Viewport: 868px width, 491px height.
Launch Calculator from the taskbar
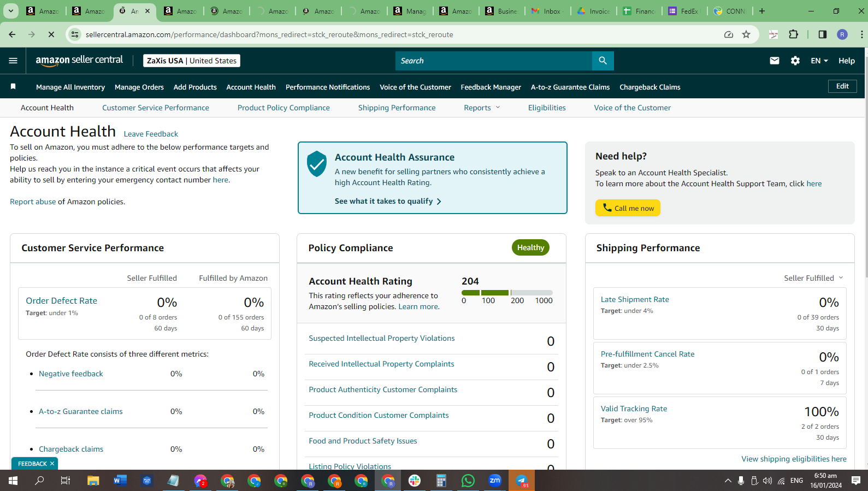coord(441,481)
